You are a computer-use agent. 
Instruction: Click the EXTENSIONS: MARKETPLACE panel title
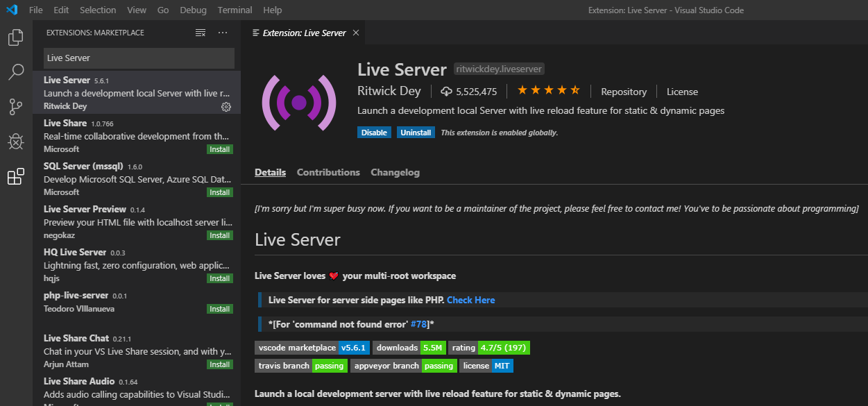(95, 33)
